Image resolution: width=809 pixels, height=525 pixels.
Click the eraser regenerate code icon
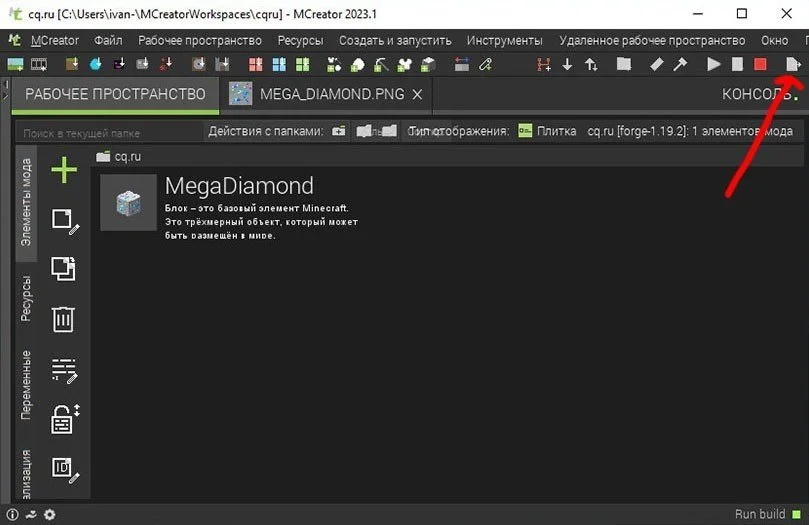point(656,64)
